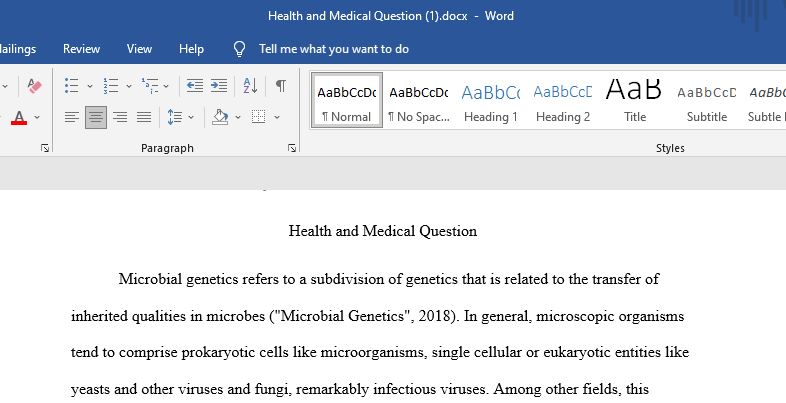786x403 pixels.
Task: Apply the Subtle Emphasis style
Action: click(x=766, y=101)
